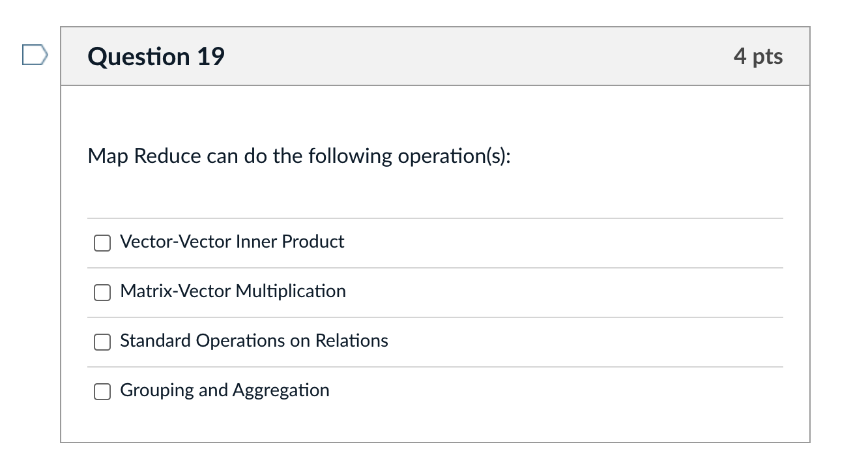This screenshot has height=464, width=868.
Task: Click the 'Matrix-Vector Multiplication' answer label
Action: click(233, 291)
